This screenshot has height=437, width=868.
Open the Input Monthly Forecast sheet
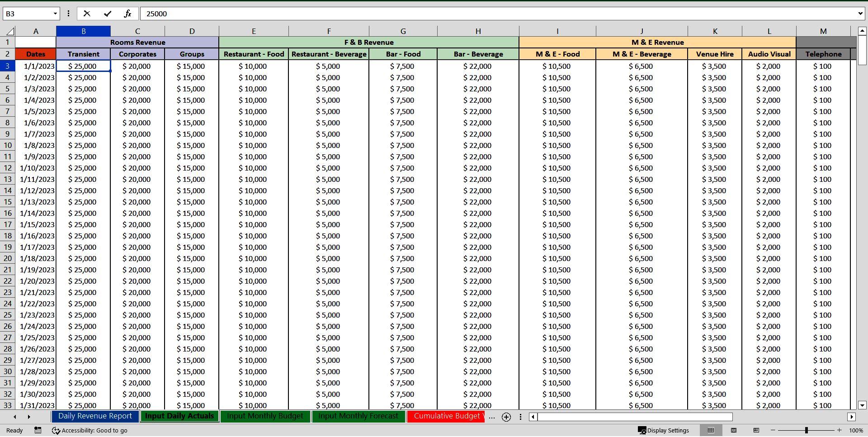pos(359,416)
